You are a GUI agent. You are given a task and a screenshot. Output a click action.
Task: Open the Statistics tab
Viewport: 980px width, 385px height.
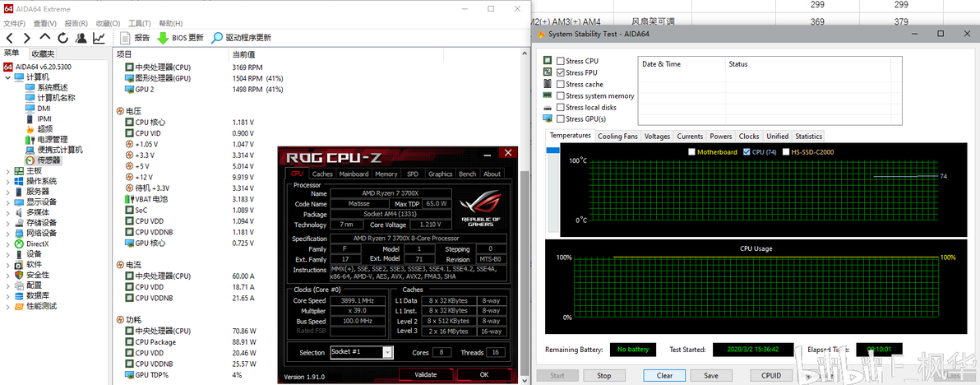point(809,137)
